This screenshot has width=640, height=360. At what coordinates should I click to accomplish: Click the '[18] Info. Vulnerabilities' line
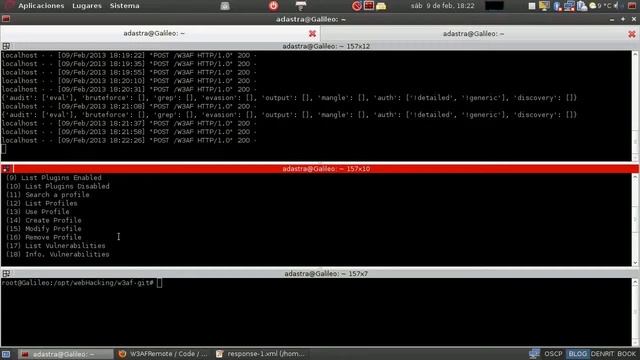click(x=58, y=254)
